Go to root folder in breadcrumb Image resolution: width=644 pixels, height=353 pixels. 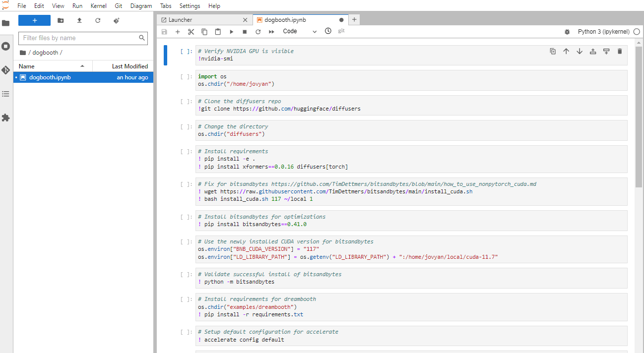click(x=23, y=53)
